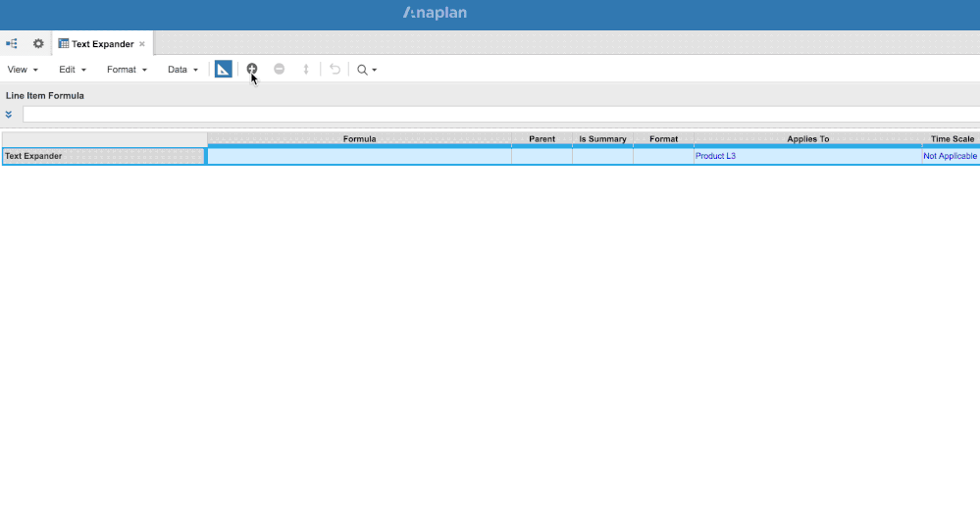Open the search magnifier dropdown
The image size is (980, 507).
[367, 70]
